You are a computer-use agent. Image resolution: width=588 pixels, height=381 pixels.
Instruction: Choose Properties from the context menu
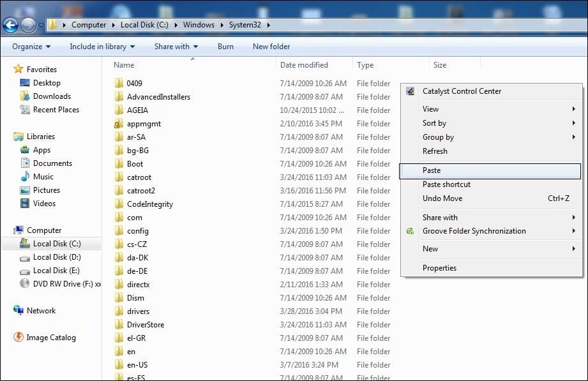click(x=492, y=268)
